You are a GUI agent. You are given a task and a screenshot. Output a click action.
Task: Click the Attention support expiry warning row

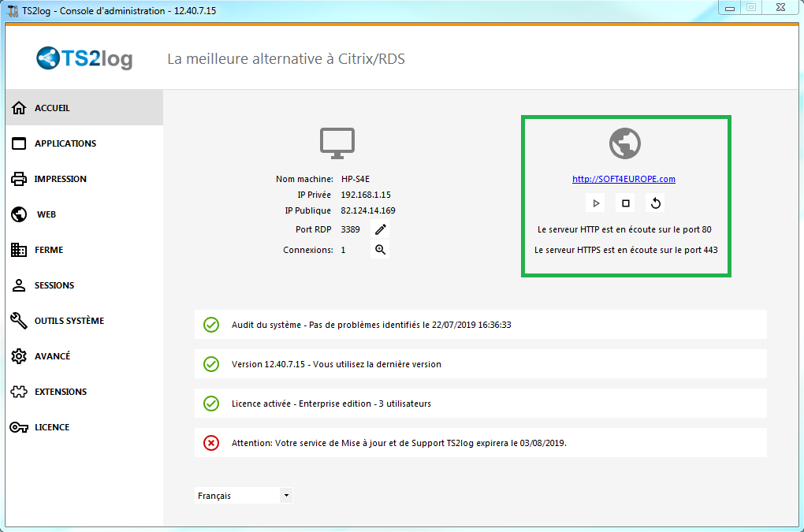(481, 443)
